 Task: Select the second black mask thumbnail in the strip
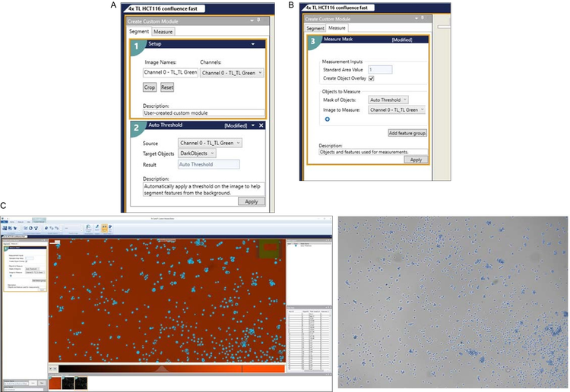click(68, 383)
